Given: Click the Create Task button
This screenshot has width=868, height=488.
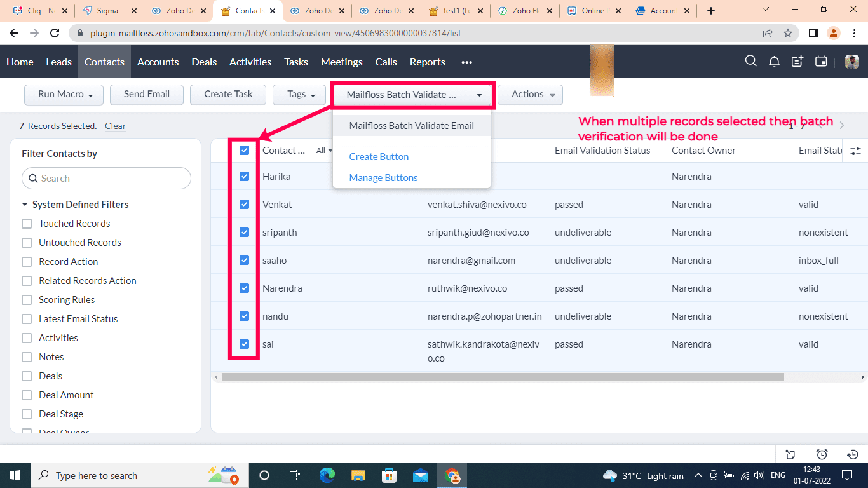Looking at the screenshot, I should [228, 95].
